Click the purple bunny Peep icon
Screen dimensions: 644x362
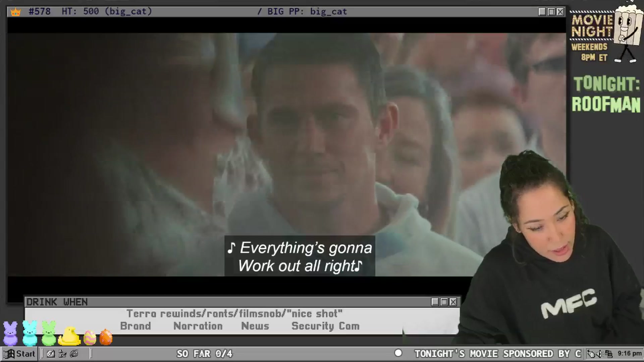click(10, 333)
